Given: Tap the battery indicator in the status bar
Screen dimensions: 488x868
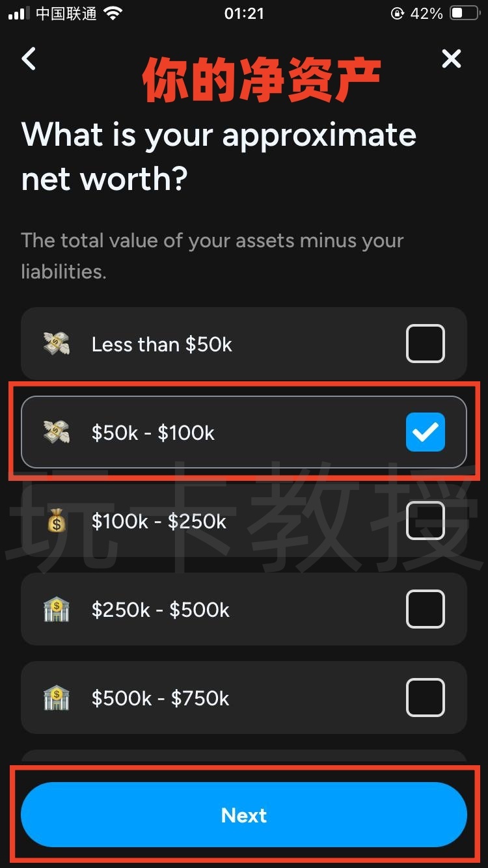Looking at the screenshot, I should pos(463,12).
